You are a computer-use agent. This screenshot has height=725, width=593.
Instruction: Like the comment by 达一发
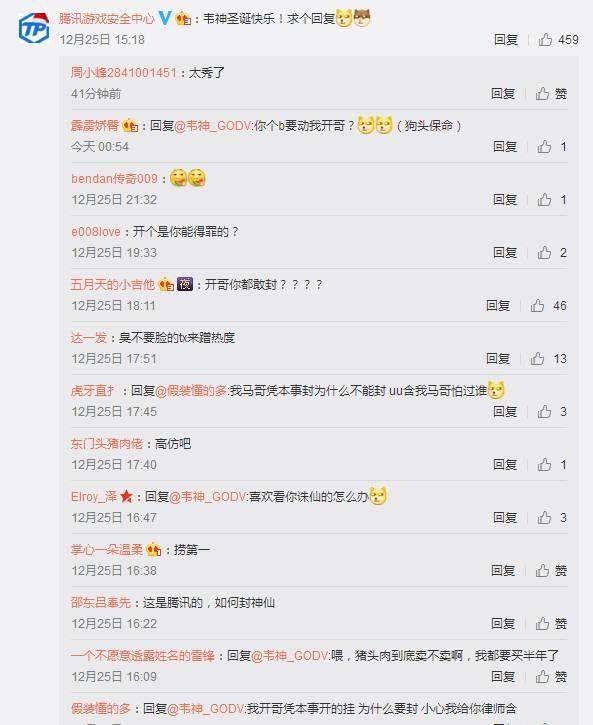pos(548,359)
